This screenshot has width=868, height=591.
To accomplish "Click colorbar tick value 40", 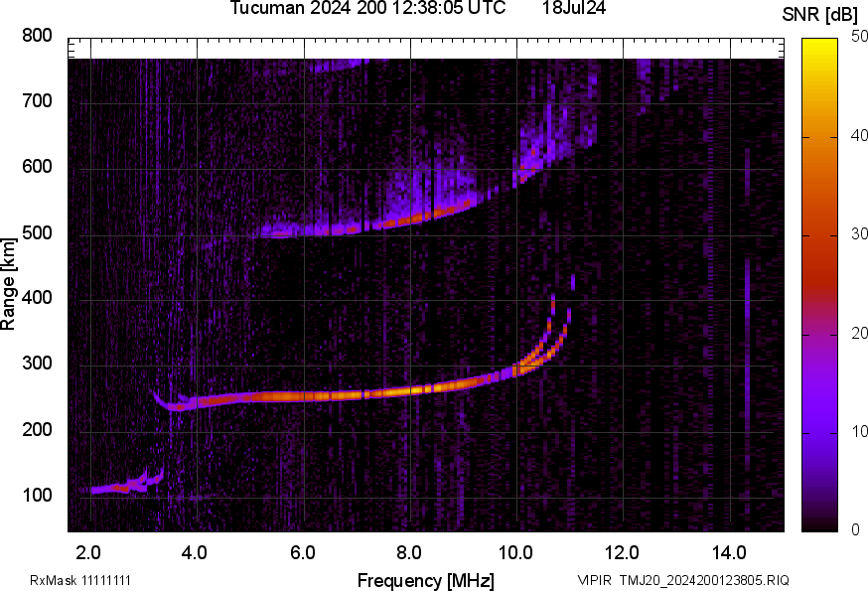I will click(859, 136).
